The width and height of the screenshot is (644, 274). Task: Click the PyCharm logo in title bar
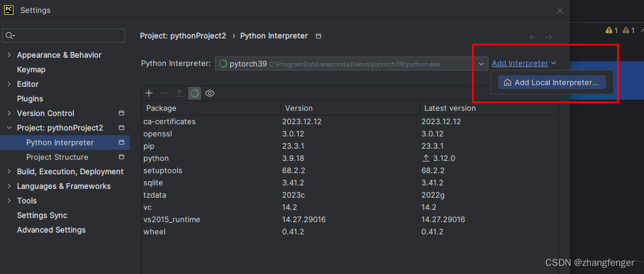[x=10, y=10]
